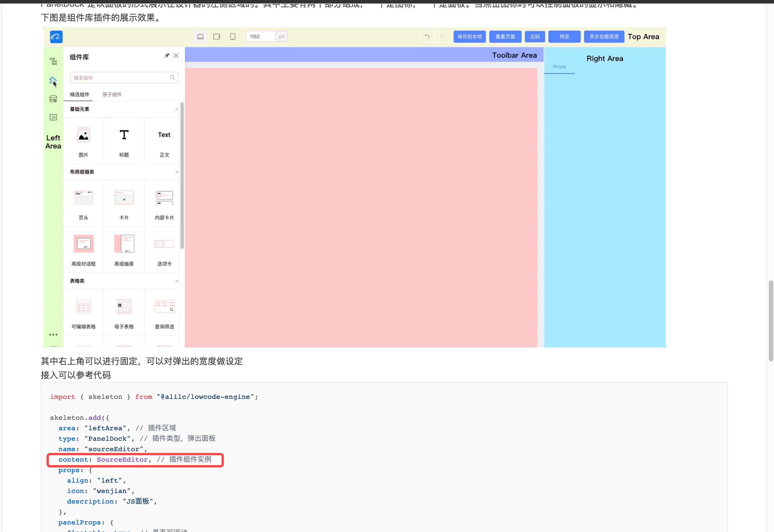Open the outline tree sidebar icon
This screenshot has height=532, width=774.
click(53, 61)
